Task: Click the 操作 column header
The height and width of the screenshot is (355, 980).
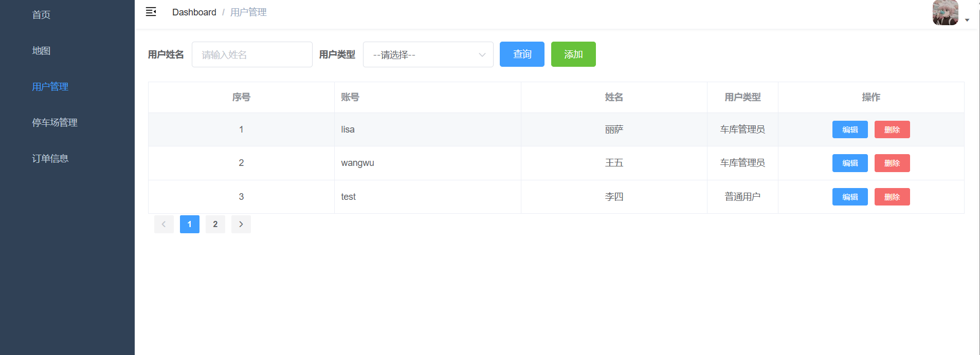Action: [871, 97]
